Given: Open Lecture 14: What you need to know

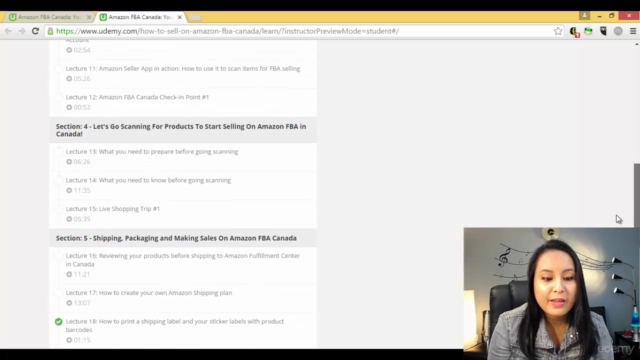Looking at the screenshot, I should pos(148,180).
